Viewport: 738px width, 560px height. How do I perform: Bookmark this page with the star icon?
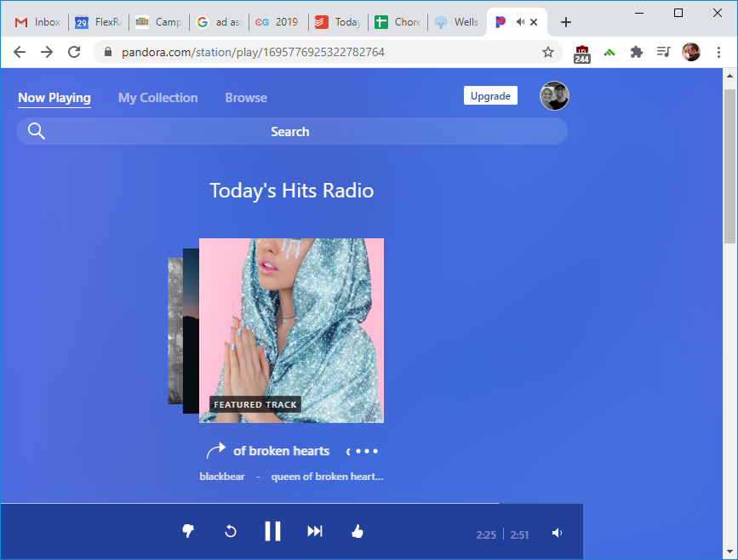(x=548, y=52)
